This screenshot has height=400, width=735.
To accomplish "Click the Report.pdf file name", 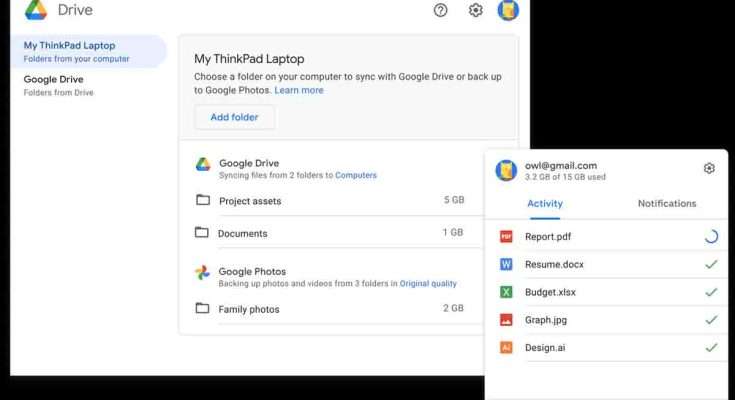I will [548, 237].
